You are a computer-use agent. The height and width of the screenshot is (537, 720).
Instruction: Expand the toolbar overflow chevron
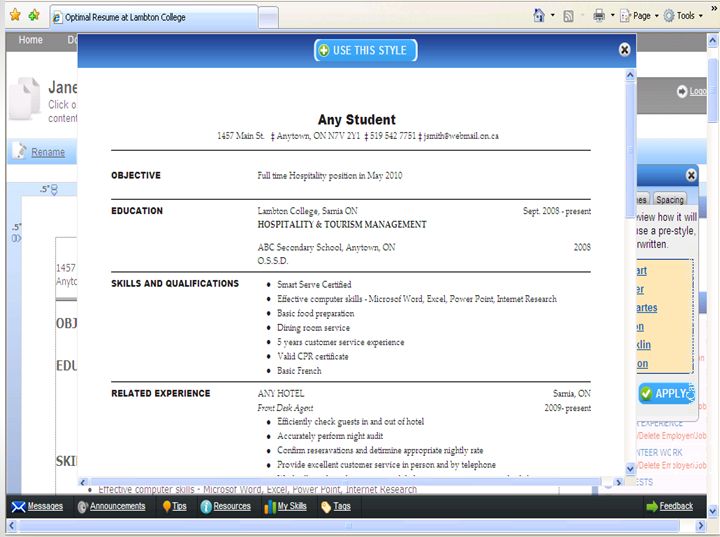[714, 7]
